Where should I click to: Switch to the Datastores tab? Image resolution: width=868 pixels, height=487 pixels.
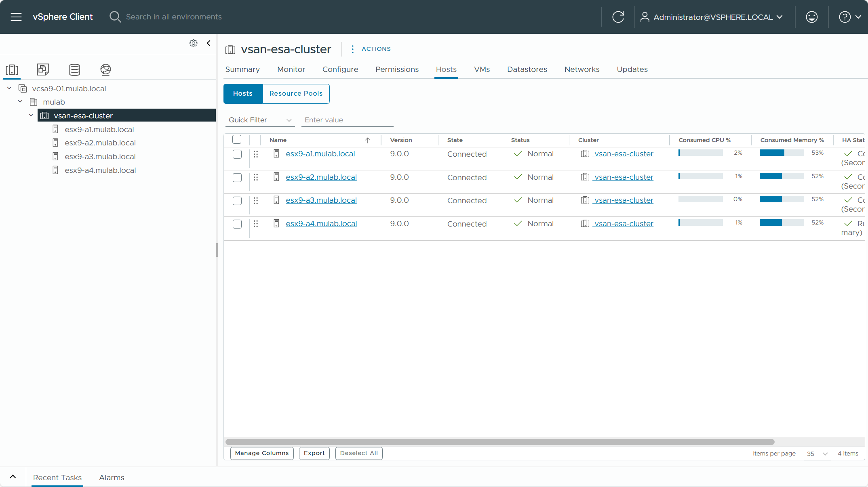click(527, 69)
